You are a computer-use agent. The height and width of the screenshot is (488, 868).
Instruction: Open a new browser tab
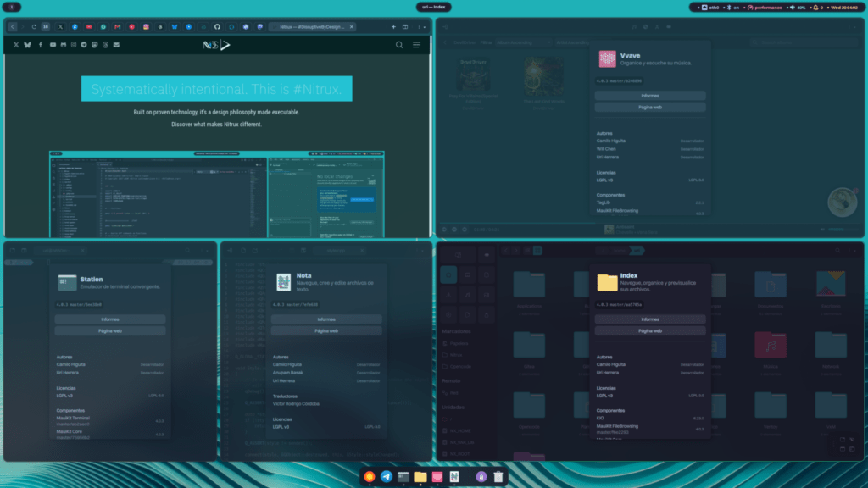pyautogui.click(x=393, y=26)
